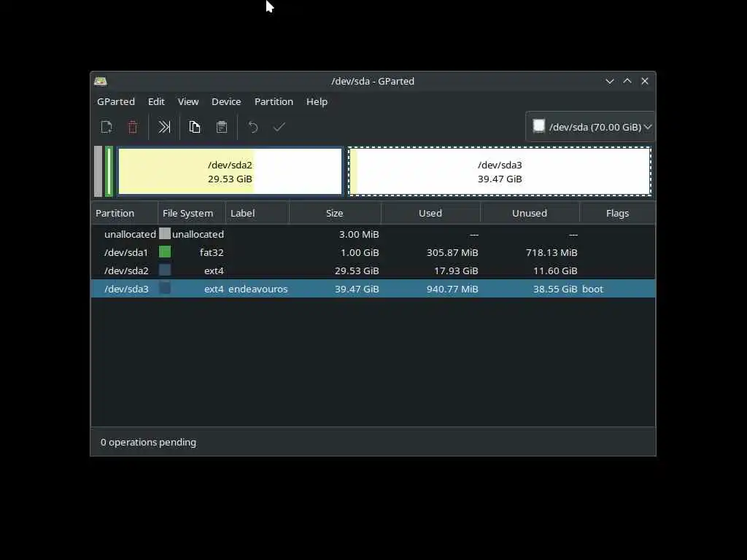The height and width of the screenshot is (560, 747).
Task: Open the GParted menu
Action: (x=116, y=101)
